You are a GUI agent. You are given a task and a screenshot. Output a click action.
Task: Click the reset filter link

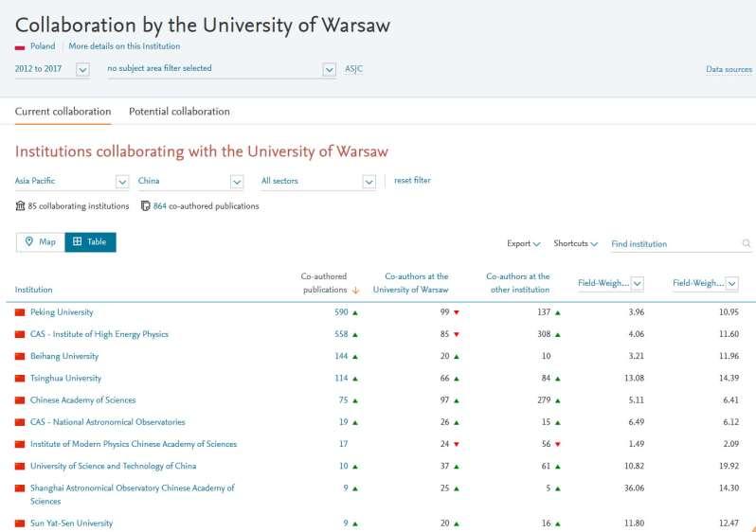click(x=412, y=180)
